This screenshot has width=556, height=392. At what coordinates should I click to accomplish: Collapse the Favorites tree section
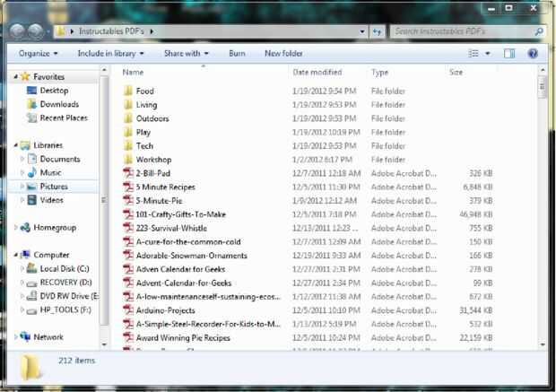(15, 76)
